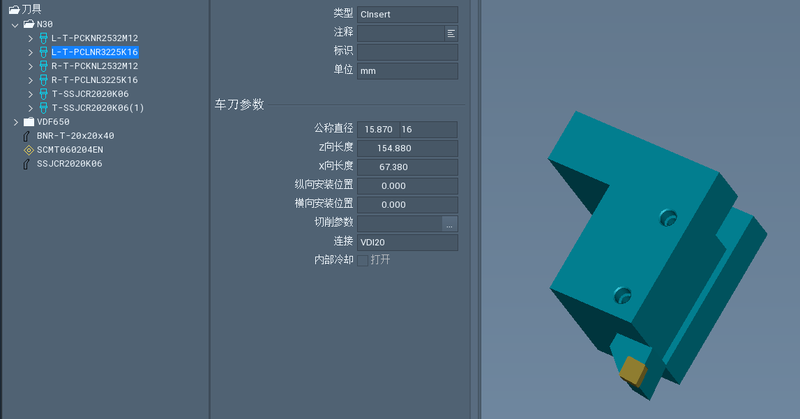This screenshot has width=800, height=419.
Task: Click into the 注释 comment field
Action: tap(401, 33)
